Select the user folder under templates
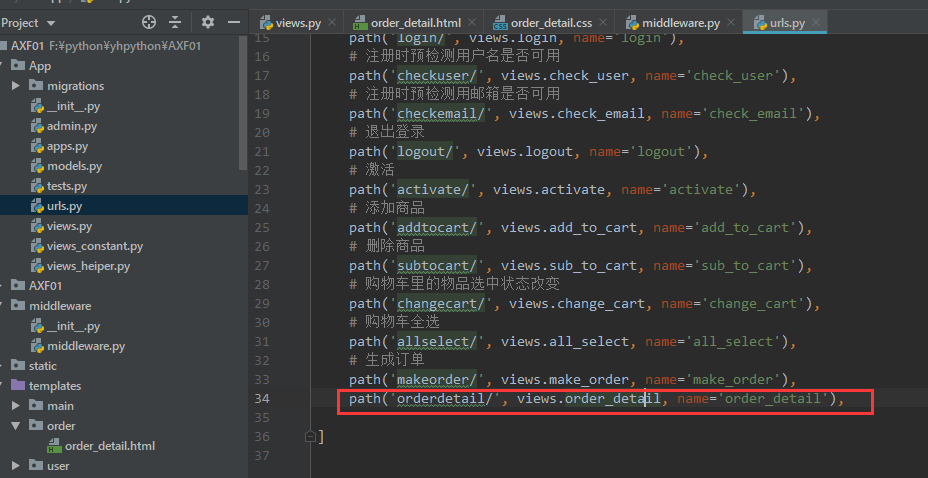This screenshot has height=478, width=928. point(58,466)
